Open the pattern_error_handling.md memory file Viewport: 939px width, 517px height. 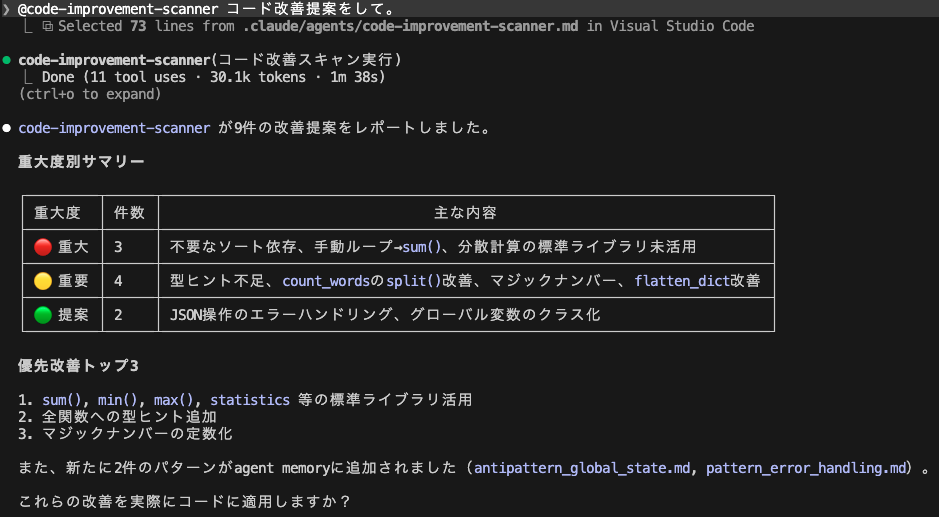tap(809, 467)
